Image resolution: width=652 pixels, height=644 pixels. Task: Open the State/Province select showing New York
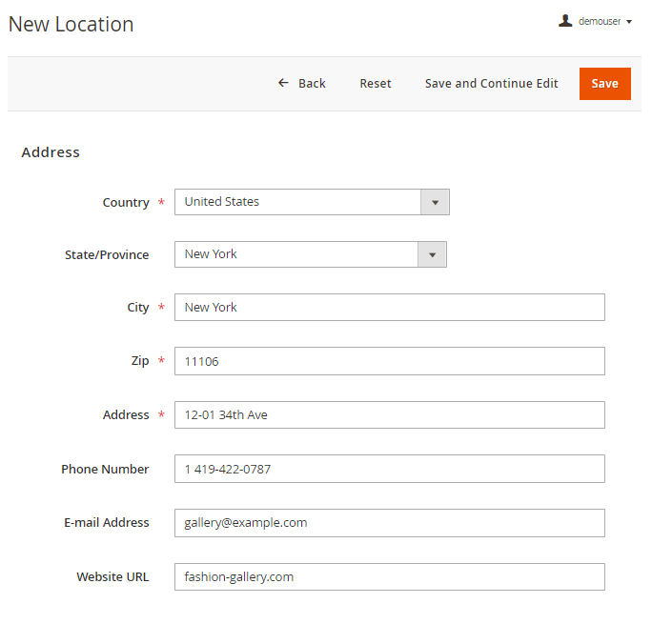click(x=295, y=254)
